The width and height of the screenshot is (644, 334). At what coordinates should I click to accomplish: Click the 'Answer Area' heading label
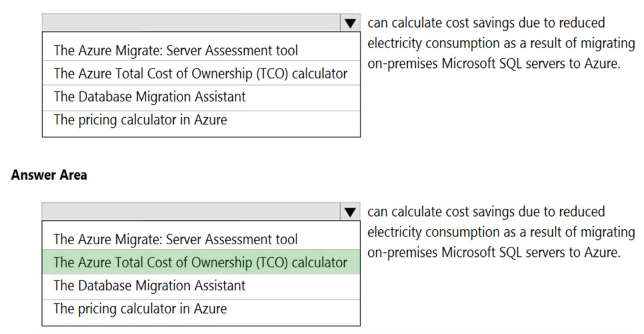(49, 175)
